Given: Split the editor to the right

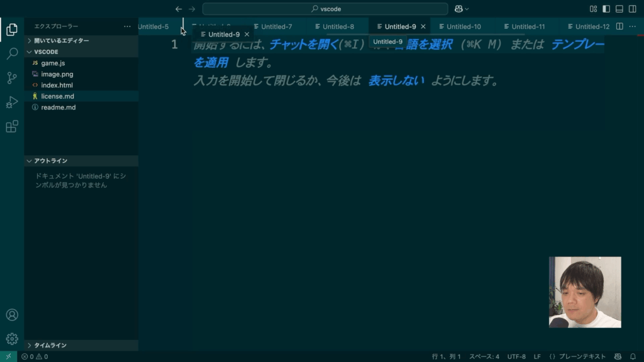Looking at the screenshot, I should click(619, 26).
